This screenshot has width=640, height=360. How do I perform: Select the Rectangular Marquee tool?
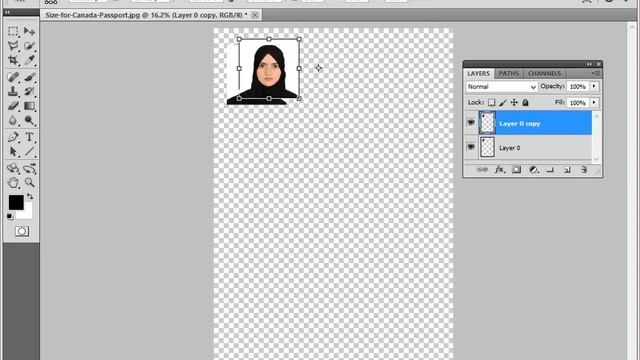[x=13, y=31]
